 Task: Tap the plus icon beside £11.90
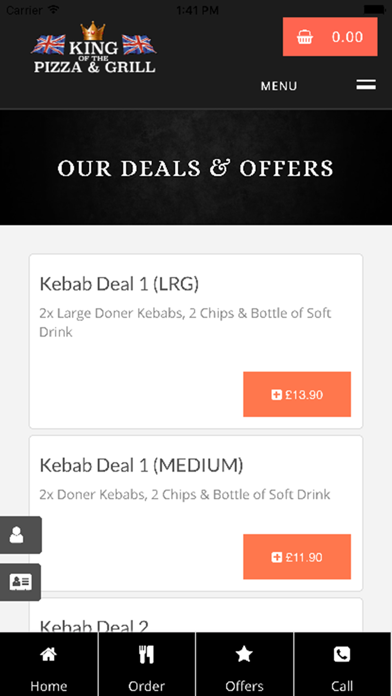277,557
